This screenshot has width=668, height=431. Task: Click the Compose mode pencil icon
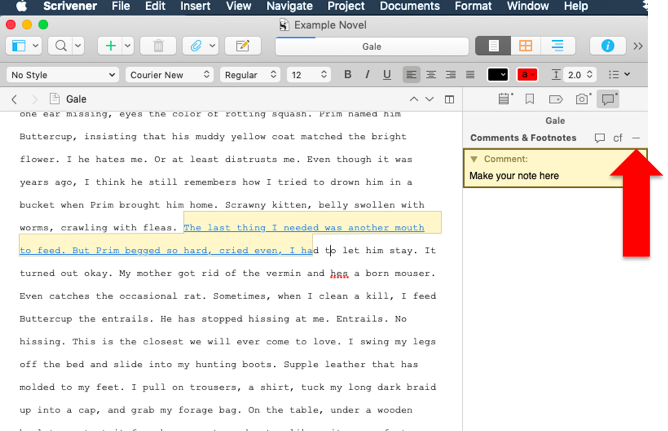[x=242, y=46]
